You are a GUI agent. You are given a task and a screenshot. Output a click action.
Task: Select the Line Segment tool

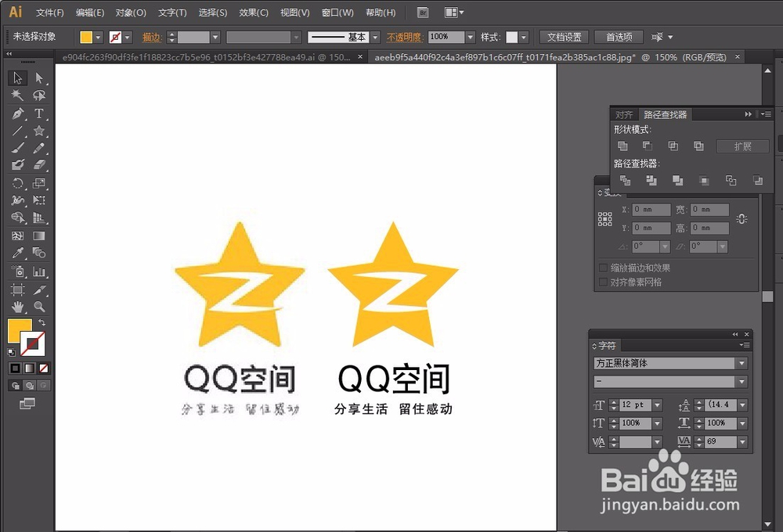17,131
